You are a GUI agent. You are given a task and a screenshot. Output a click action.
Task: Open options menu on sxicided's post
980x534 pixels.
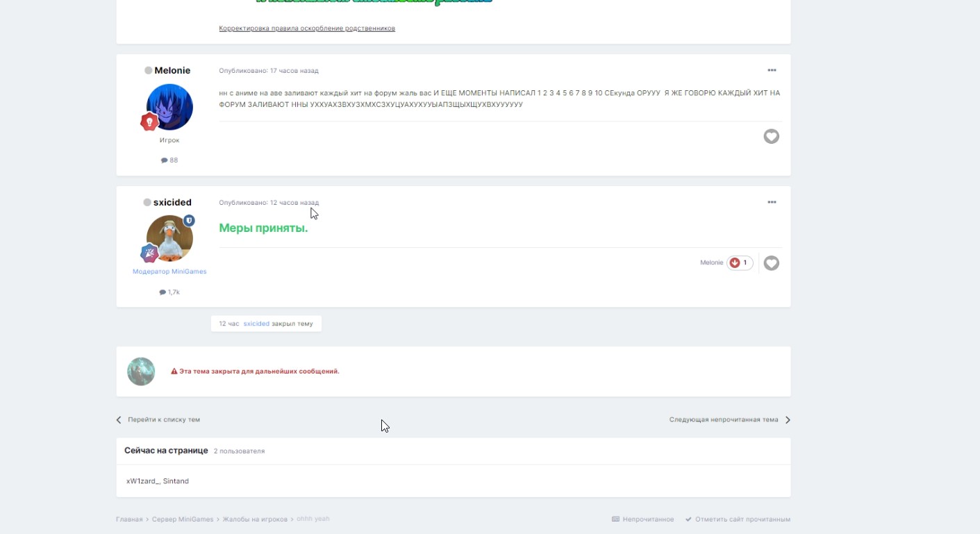tap(771, 203)
